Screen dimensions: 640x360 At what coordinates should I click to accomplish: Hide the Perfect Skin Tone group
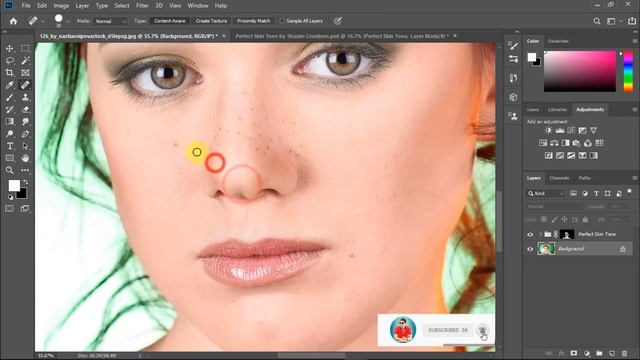click(x=530, y=234)
